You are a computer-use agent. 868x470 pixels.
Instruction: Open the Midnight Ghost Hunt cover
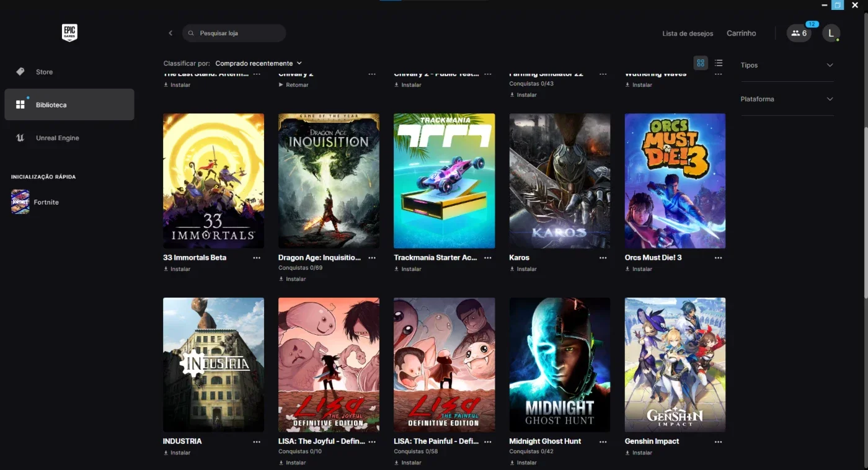560,365
